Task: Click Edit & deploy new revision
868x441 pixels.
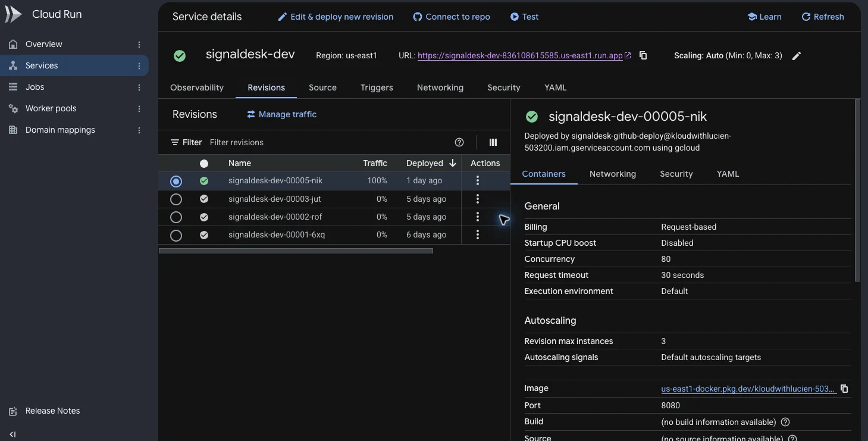Action: [x=336, y=17]
